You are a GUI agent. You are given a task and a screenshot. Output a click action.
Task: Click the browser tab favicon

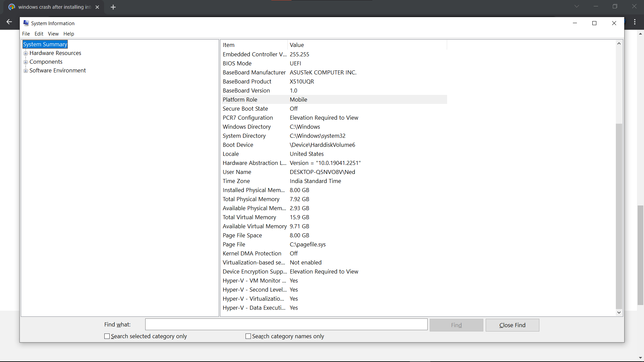[12, 7]
